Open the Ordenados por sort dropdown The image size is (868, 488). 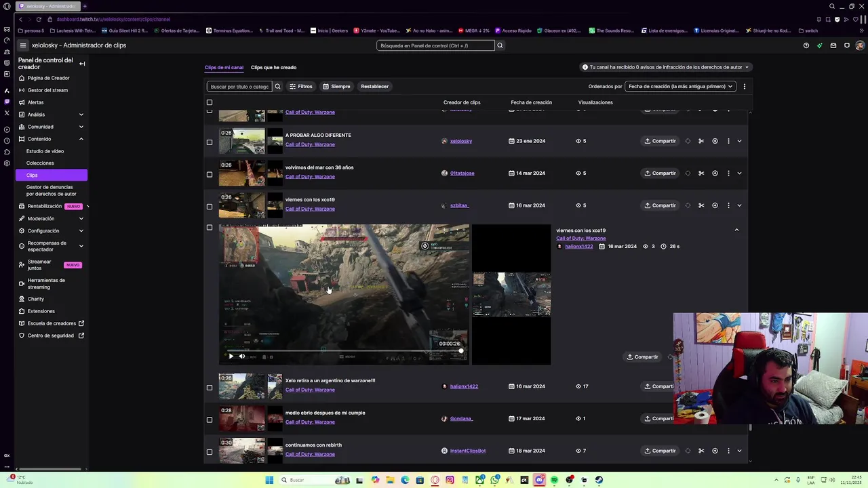[680, 86]
